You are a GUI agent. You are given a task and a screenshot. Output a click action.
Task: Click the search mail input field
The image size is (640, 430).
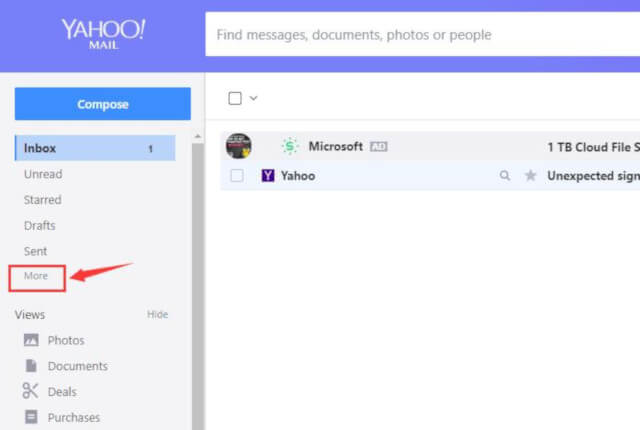pyautogui.click(x=422, y=35)
